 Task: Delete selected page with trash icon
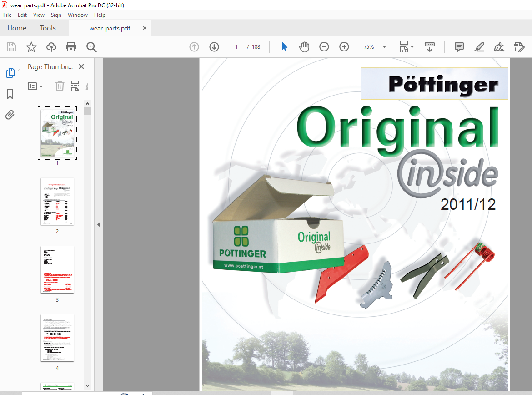pyautogui.click(x=60, y=86)
